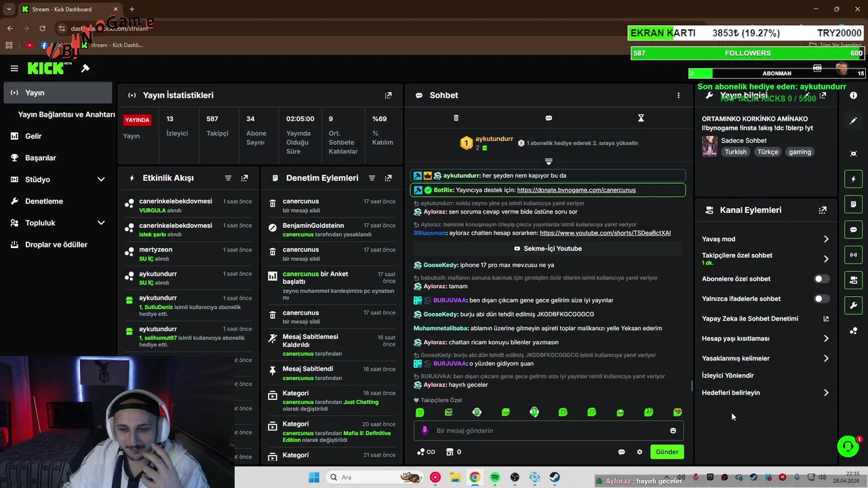The image size is (868, 488).
Task: Open the filter on Denetim Eylemleri panel
Action: point(372,178)
